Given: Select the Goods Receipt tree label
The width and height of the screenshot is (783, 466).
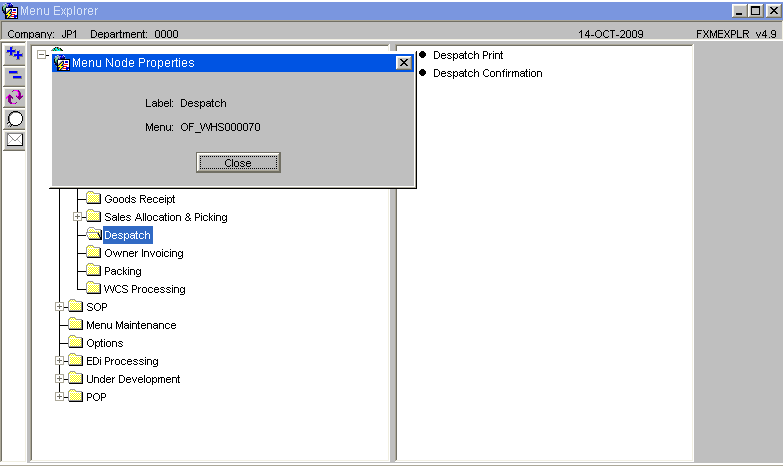Looking at the screenshot, I should [x=139, y=199].
